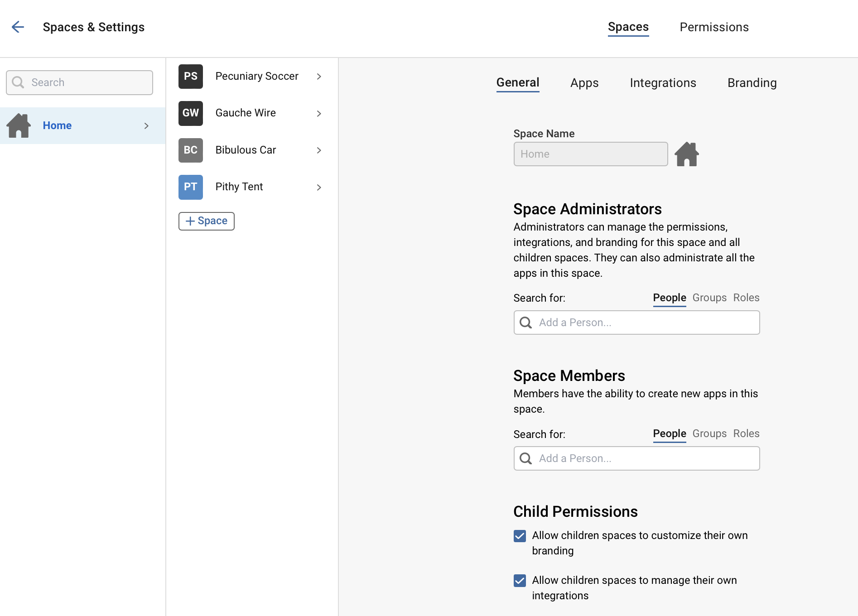Click the PS avatar for Pecuniary Soccer
This screenshot has height=616, width=858.
(190, 76)
